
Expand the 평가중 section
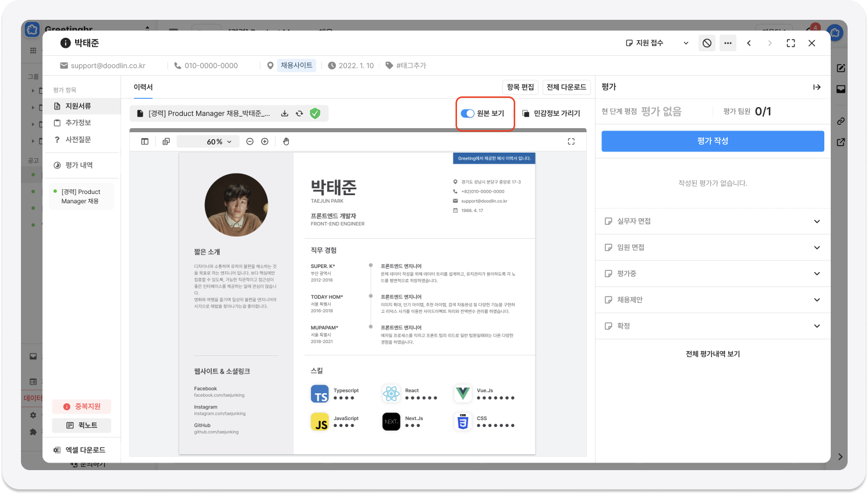click(x=713, y=274)
